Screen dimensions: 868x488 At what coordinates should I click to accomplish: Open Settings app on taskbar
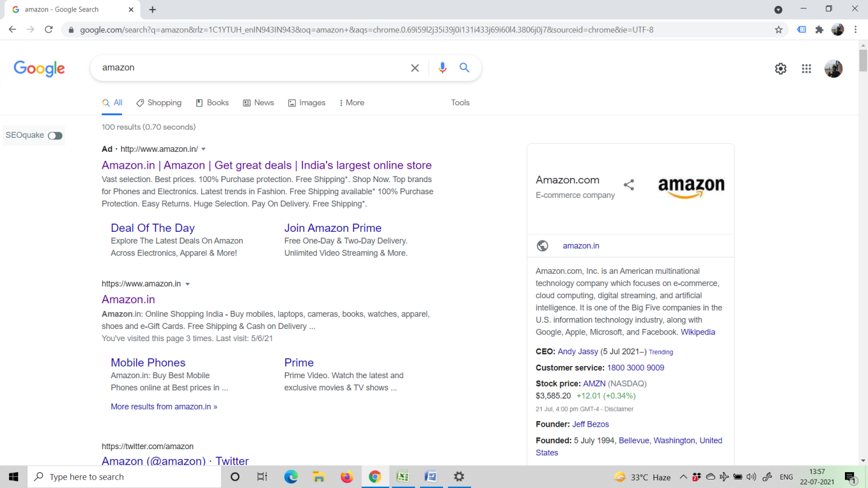[459, 477]
